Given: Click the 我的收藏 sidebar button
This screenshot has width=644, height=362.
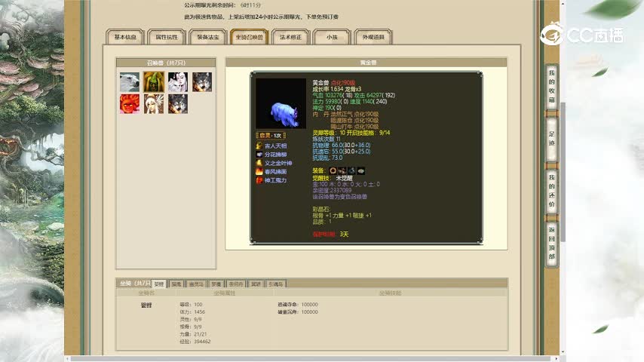Looking at the screenshot, I should click(x=551, y=86).
